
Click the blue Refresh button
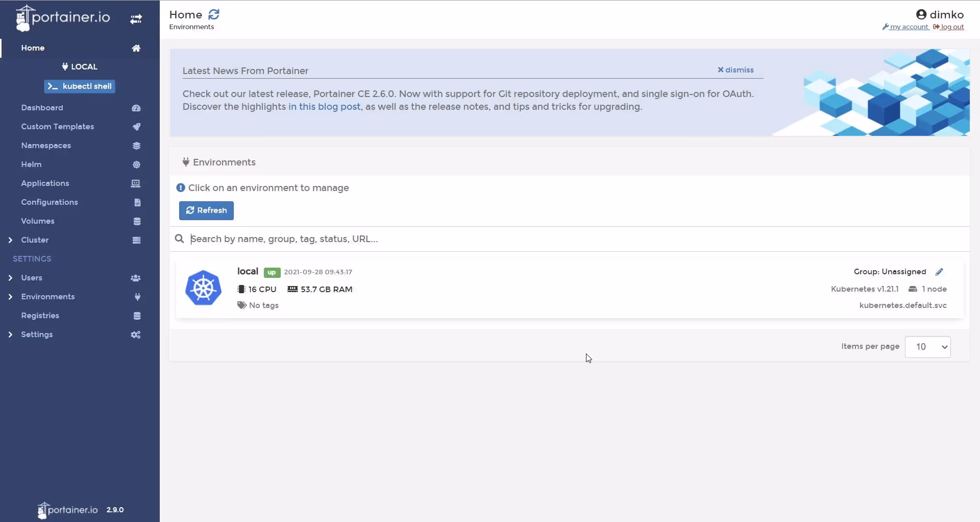click(206, 210)
